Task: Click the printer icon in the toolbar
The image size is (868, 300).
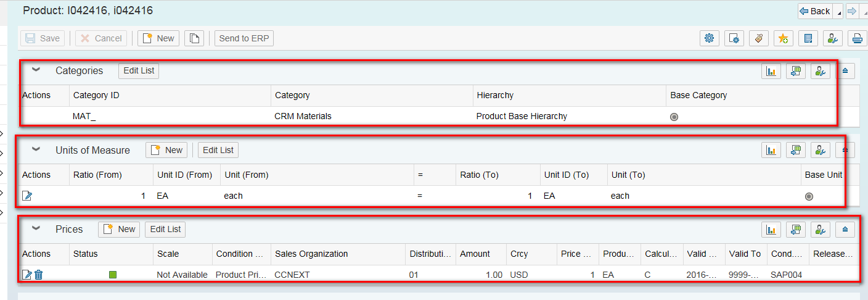Action: (x=857, y=38)
